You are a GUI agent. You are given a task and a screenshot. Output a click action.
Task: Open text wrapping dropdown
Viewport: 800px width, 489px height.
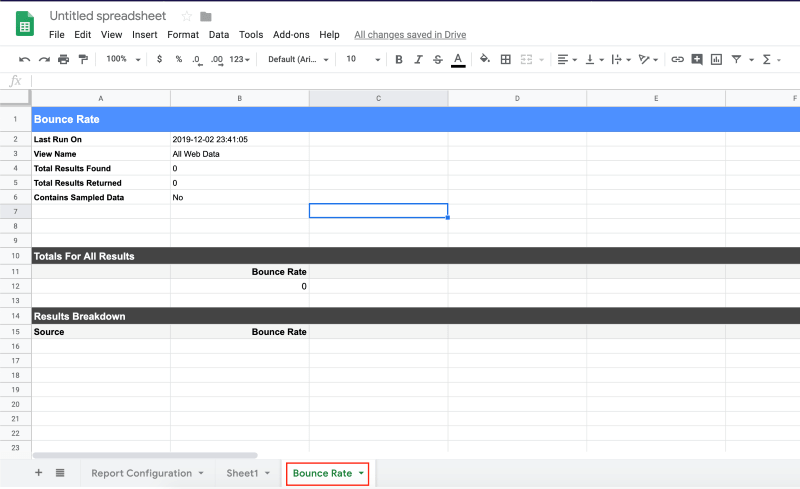621,60
